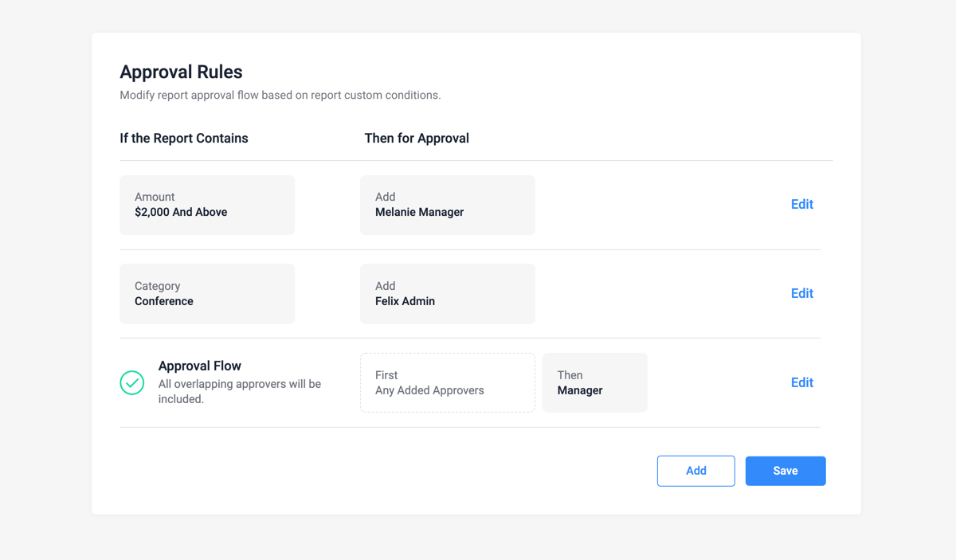Screen dimensions: 956x560
Task: Click the Modify report approval flow description
Action: [x=280, y=95]
